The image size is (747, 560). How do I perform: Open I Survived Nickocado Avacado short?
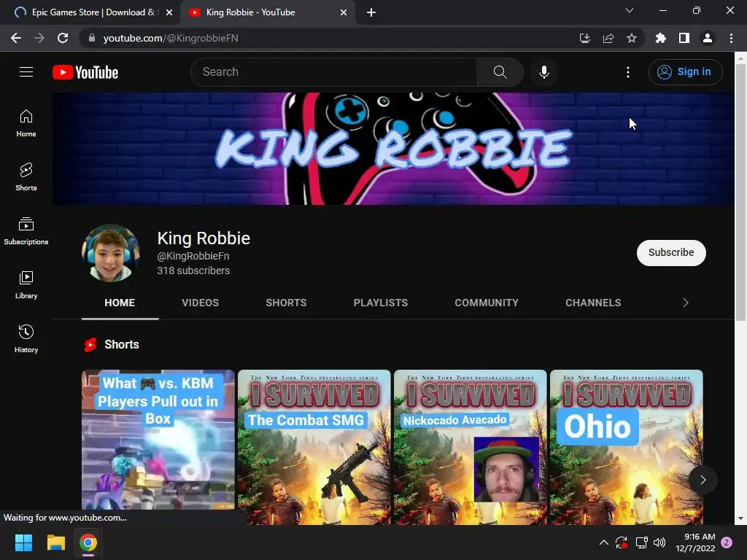[471, 447]
